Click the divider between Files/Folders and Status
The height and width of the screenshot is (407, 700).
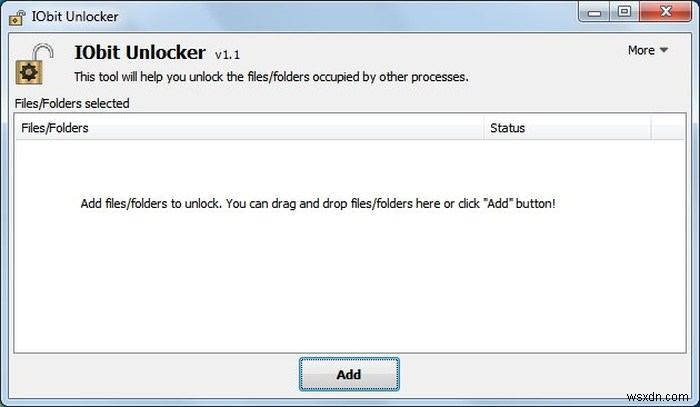pyautogui.click(x=484, y=128)
